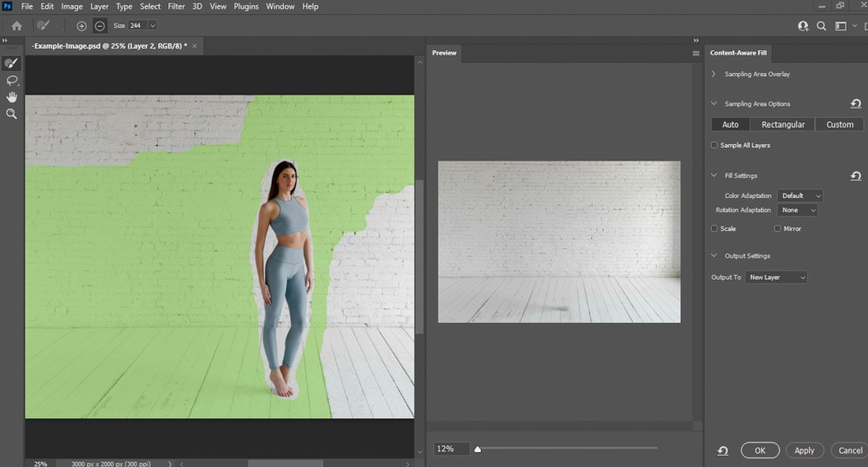This screenshot has height=467, width=868.
Task: Toggle the Scale checkbox
Action: point(714,228)
